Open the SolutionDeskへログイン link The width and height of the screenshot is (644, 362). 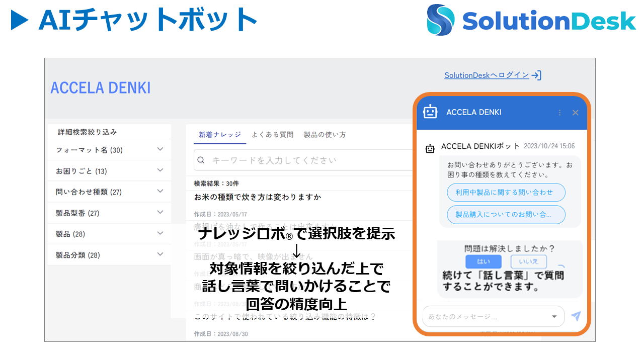[487, 75]
